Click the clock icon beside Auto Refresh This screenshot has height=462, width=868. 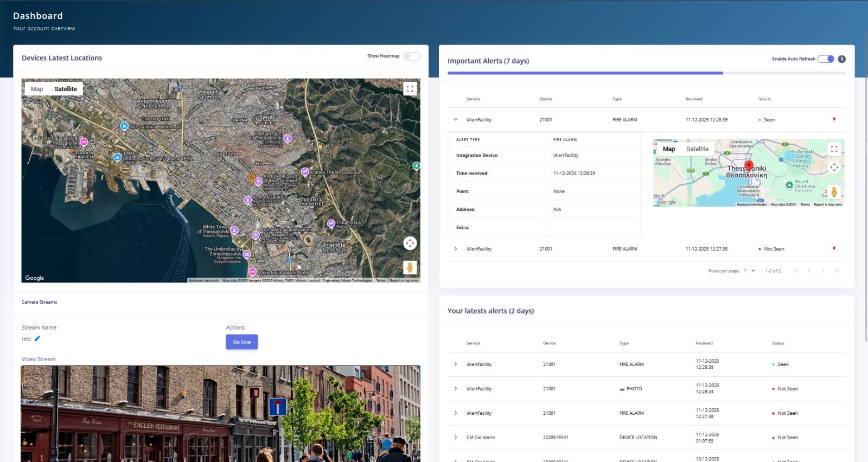pyautogui.click(x=842, y=59)
